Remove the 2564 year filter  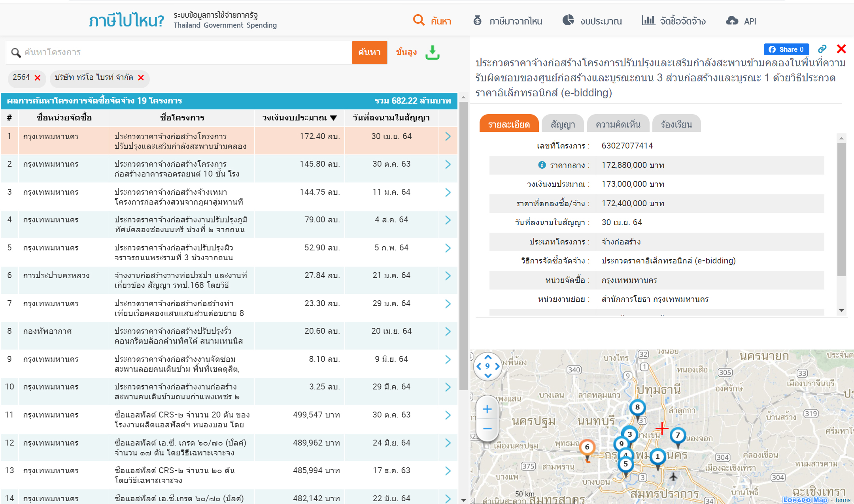(38, 78)
